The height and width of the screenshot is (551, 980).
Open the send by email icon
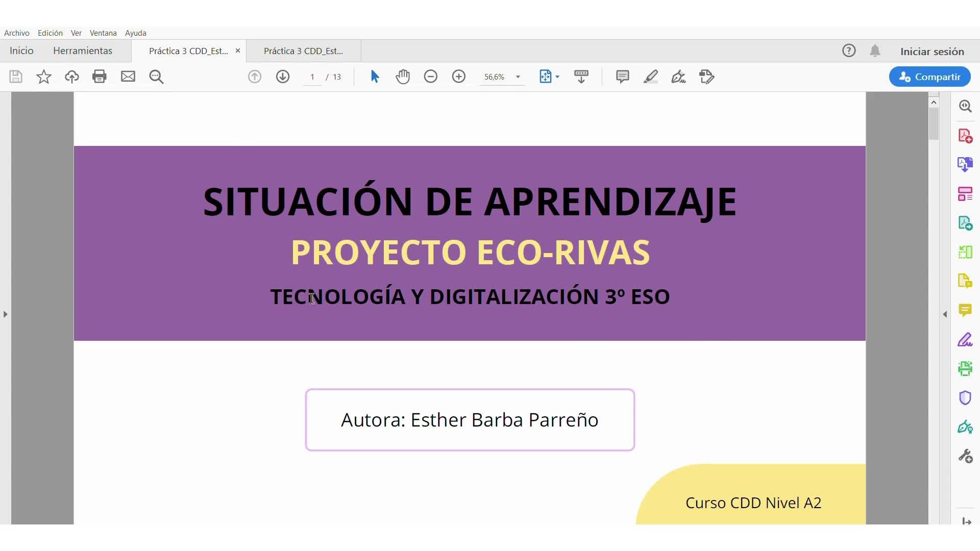(x=128, y=77)
